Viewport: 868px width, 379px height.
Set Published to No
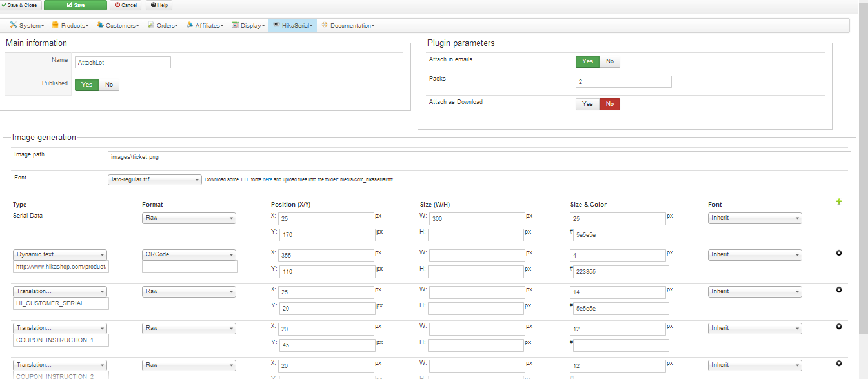108,85
